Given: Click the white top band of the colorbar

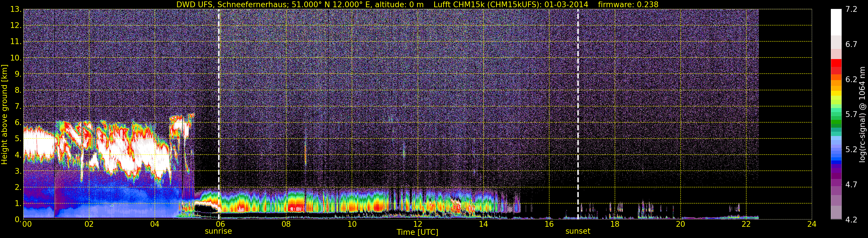Looking at the screenshot, I should pyautogui.click(x=836, y=22).
